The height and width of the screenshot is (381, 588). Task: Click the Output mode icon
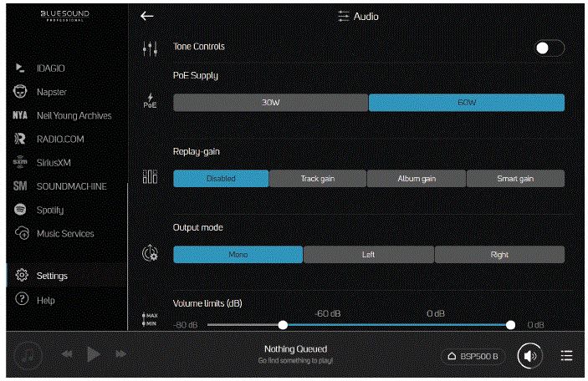(150, 253)
